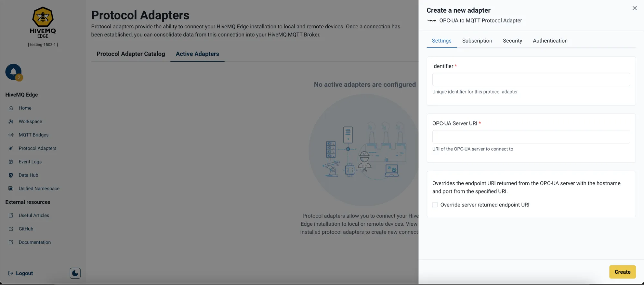The height and width of the screenshot is (285, 644).
Task: Open Event Logs from the sidebar
Action: tap(30, 162)
